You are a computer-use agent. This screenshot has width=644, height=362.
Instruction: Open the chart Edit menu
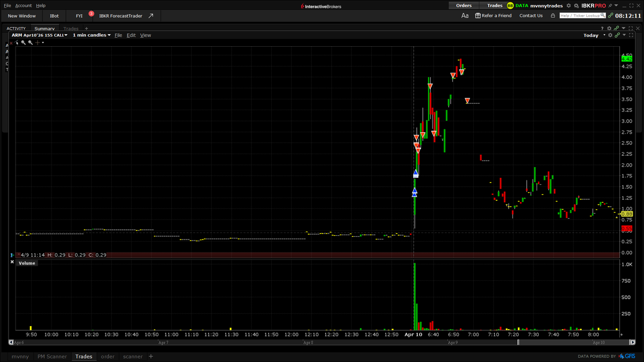coord(131,35)
